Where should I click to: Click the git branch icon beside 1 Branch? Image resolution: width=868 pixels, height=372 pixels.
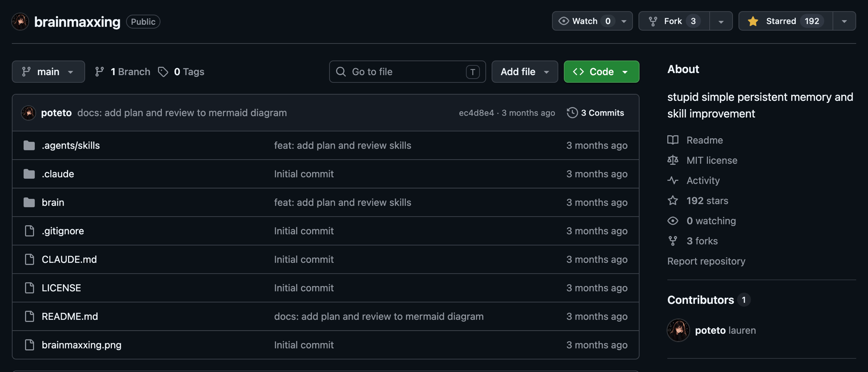pyautogui.click(x=99, y=72)
